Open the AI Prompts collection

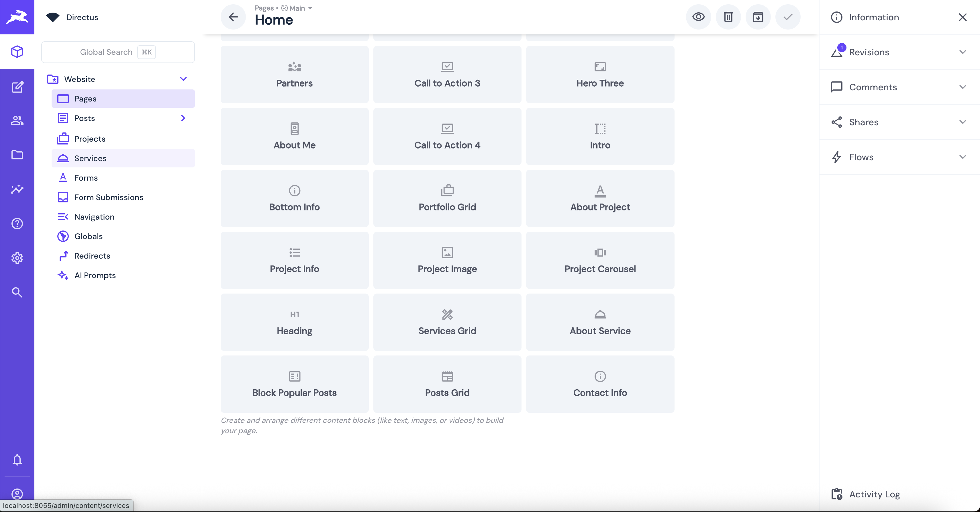click(x=95, y=275)
